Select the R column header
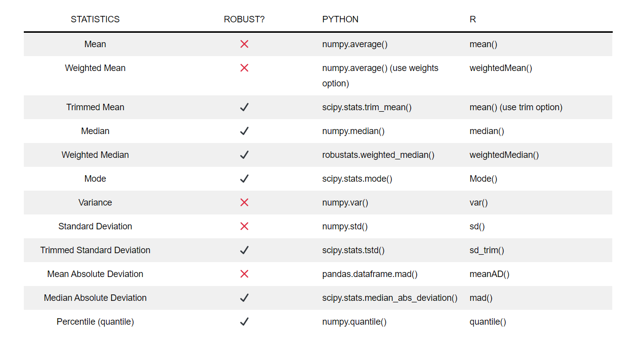 tap(472, 19)
